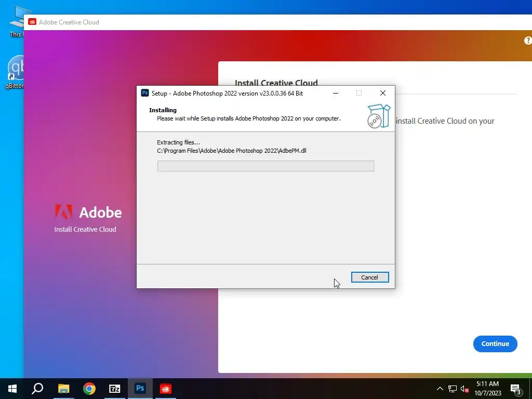532x399 pixels.
Task: Click the bold 'Installing' header text
Action: [163, 110]
